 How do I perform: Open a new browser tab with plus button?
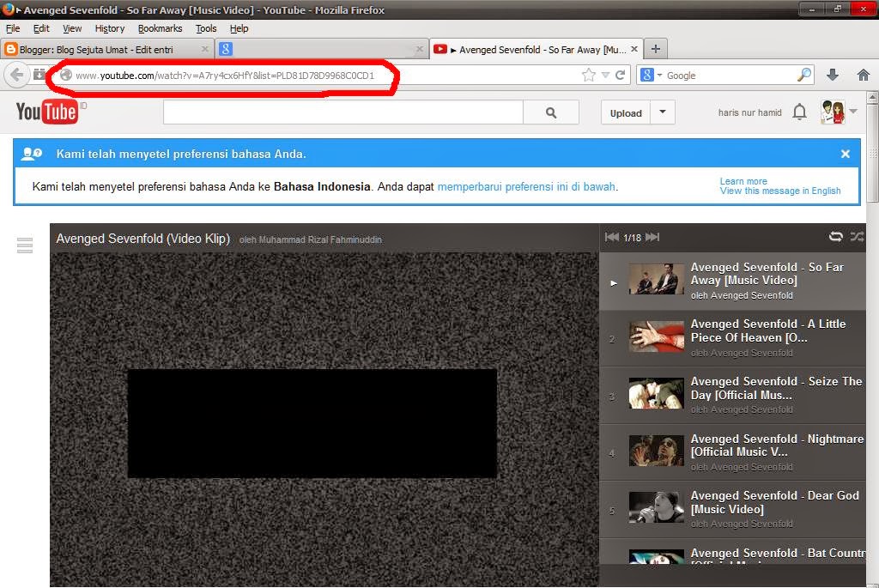655,49
